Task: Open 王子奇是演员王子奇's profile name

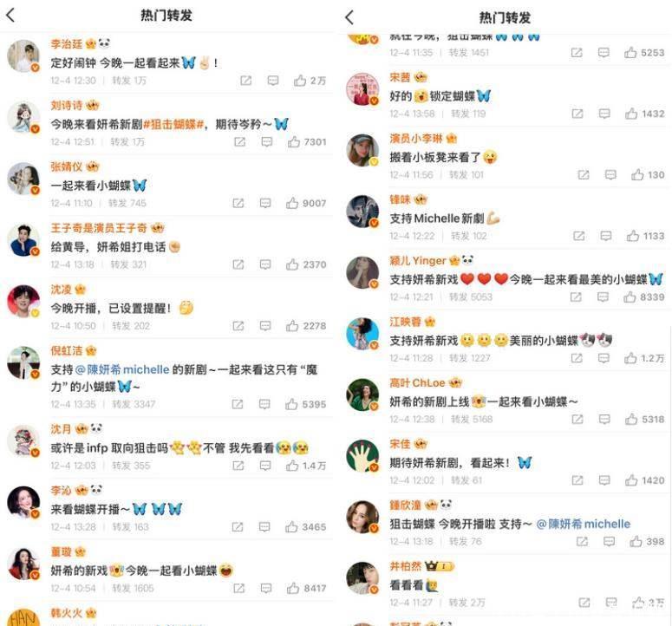Action: 99,228
